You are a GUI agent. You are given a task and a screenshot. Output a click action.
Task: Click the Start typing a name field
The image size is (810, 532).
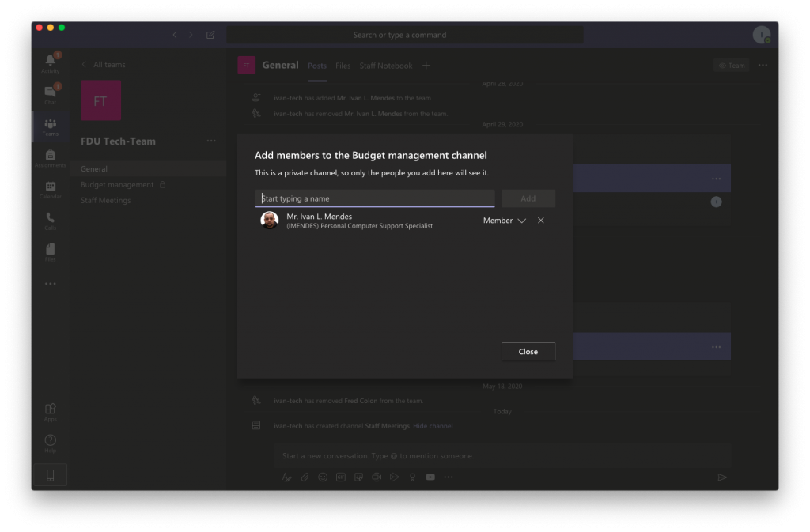[374, 198]
